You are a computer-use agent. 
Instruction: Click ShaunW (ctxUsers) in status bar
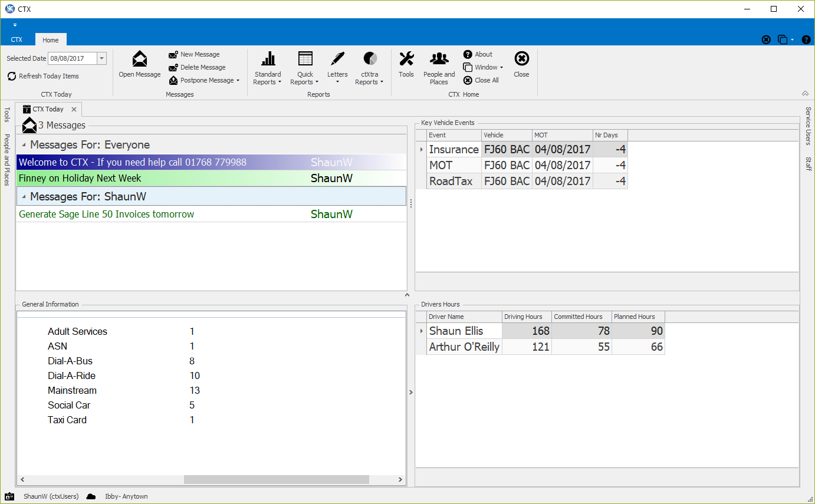[x=51, y=496]
